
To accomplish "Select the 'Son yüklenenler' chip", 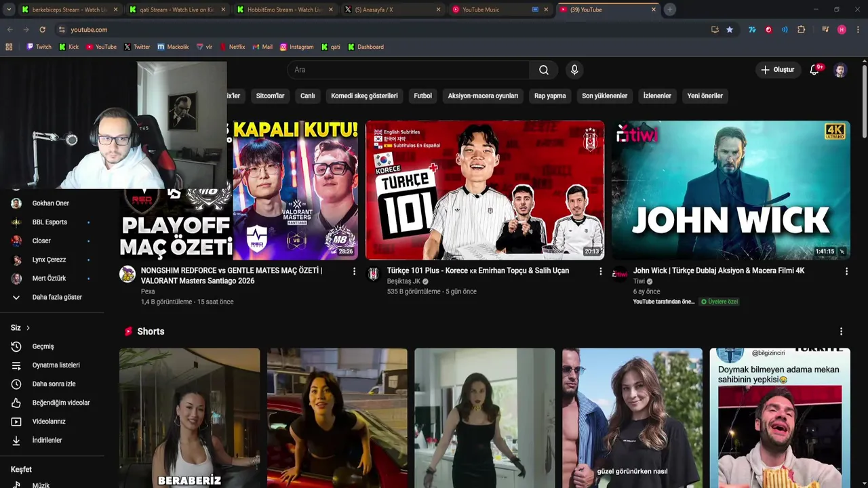I will pos(604,96).
